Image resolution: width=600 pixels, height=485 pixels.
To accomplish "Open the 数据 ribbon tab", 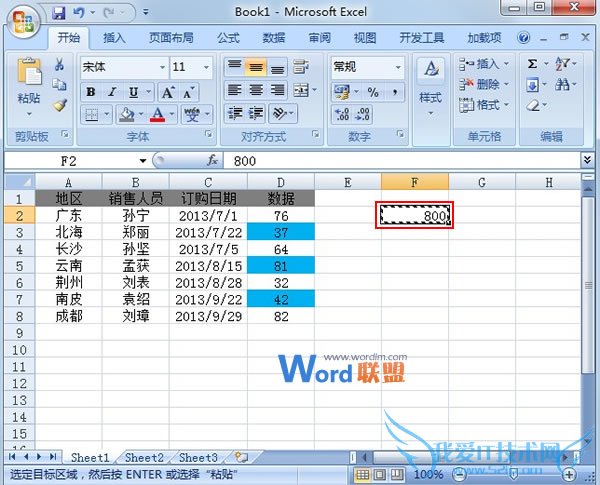I will (274, 38).
